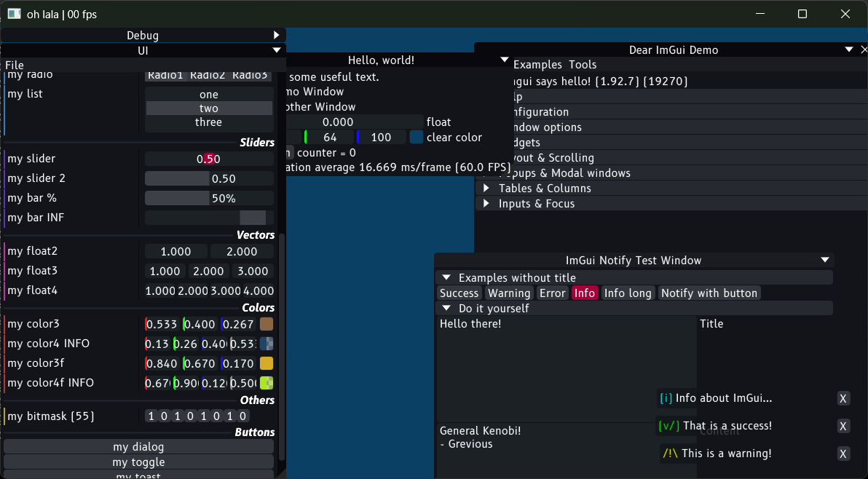Click the my float4 field showing 4.000
The width and height of the screenshot is (868, 479).
(259, 291)
